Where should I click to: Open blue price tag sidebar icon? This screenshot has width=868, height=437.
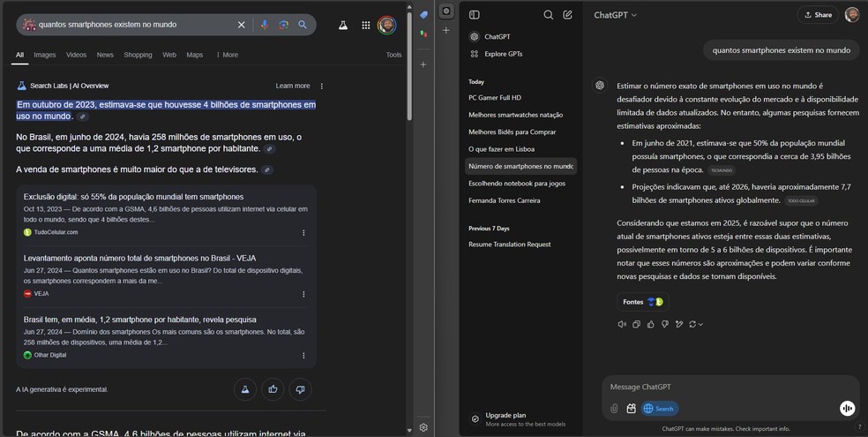tap(423, 15)
